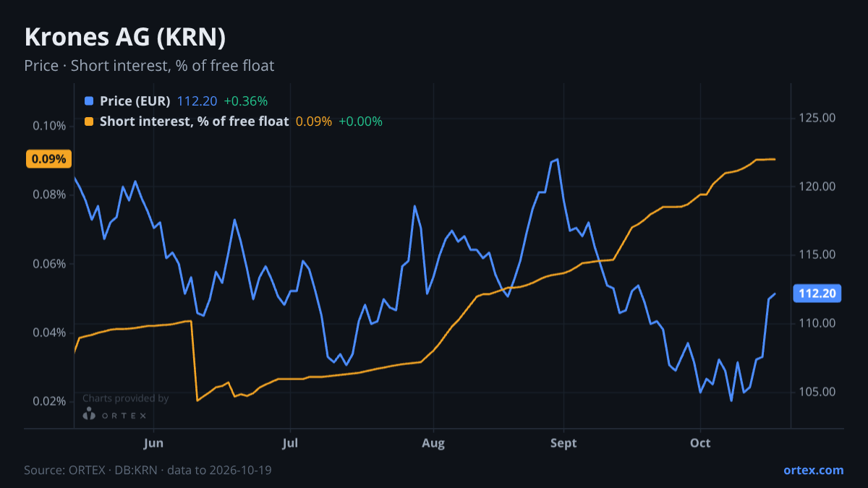This screenshot has height=488, width=868.
Task: Click the Jul x-axis label
Action: click(290, 443)
